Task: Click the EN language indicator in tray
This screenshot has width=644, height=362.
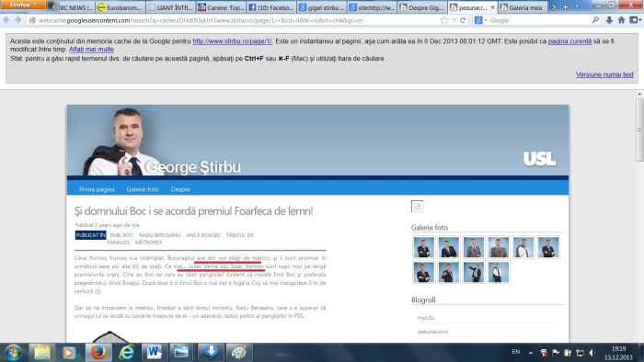Action: (516, 352)
